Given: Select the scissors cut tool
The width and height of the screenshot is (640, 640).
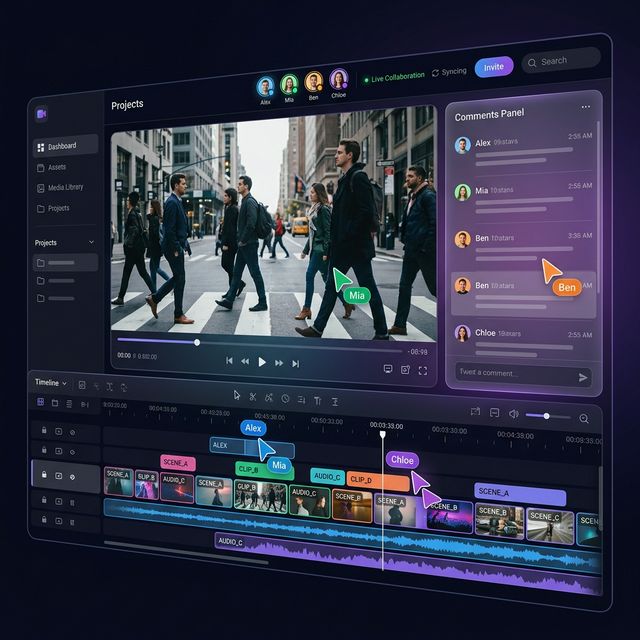Looking at the screenshot, I should (x=253, y=396).
